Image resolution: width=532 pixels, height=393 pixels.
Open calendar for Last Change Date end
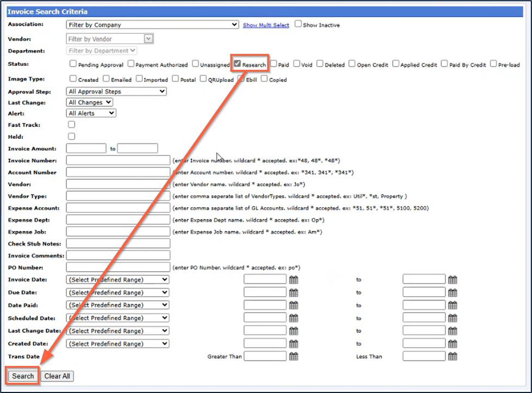(x=452, y=331)
